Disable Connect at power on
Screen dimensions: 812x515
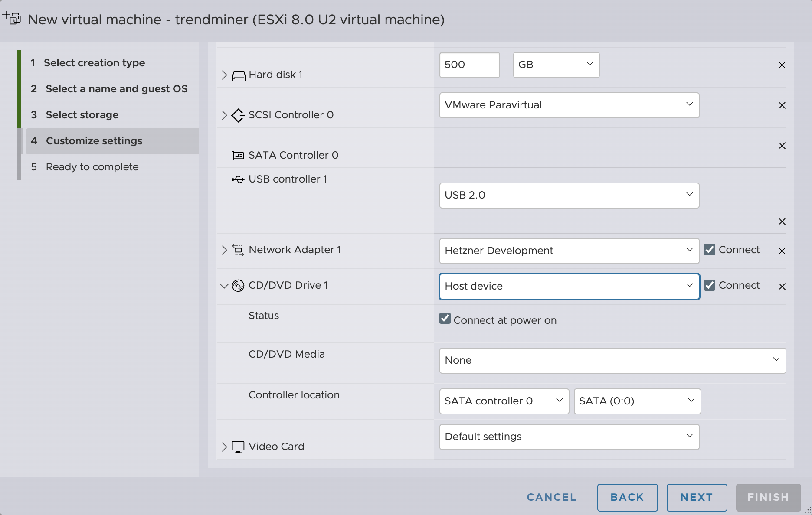point(445,319)
